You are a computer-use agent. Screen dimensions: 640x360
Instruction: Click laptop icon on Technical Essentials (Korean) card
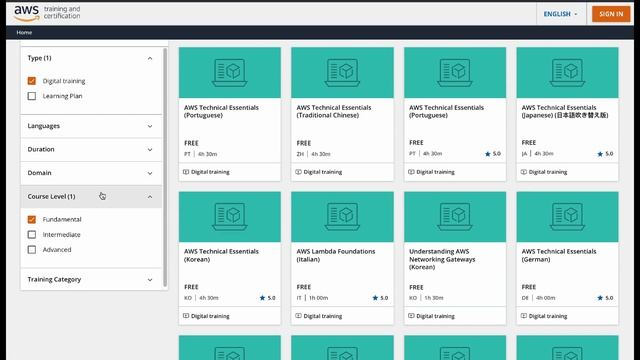230,216
